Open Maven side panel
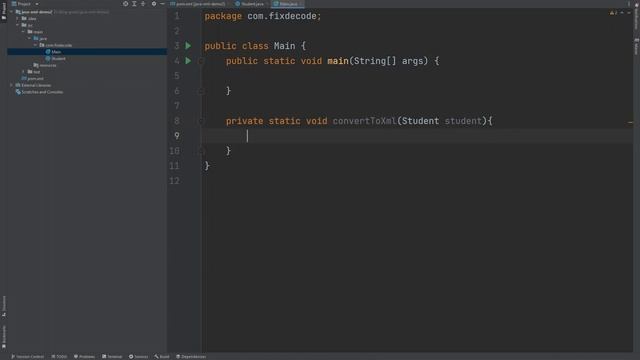The width and height of the screenshot is (640, 360). pyautogui.click(x=636, y=47)
